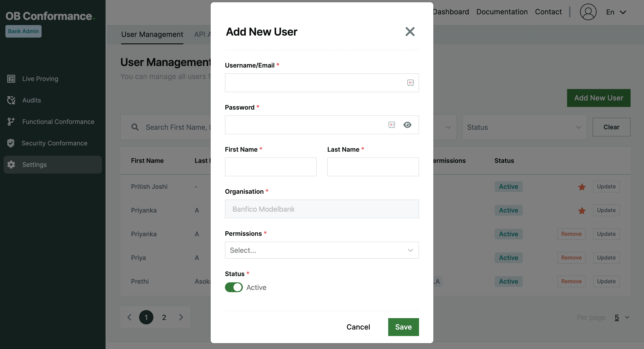Screen dimensions: 644x349
Task: Open the user profile avatar icon
Action: (588, 12)
